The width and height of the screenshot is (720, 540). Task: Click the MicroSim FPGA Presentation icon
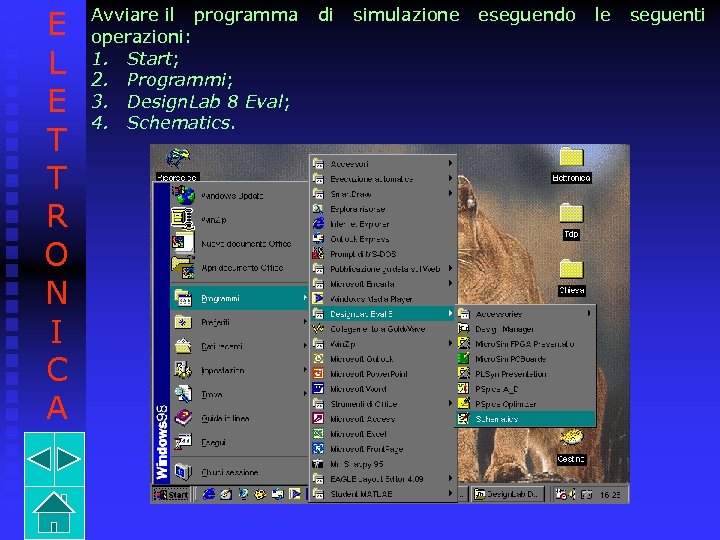(464, 343)
